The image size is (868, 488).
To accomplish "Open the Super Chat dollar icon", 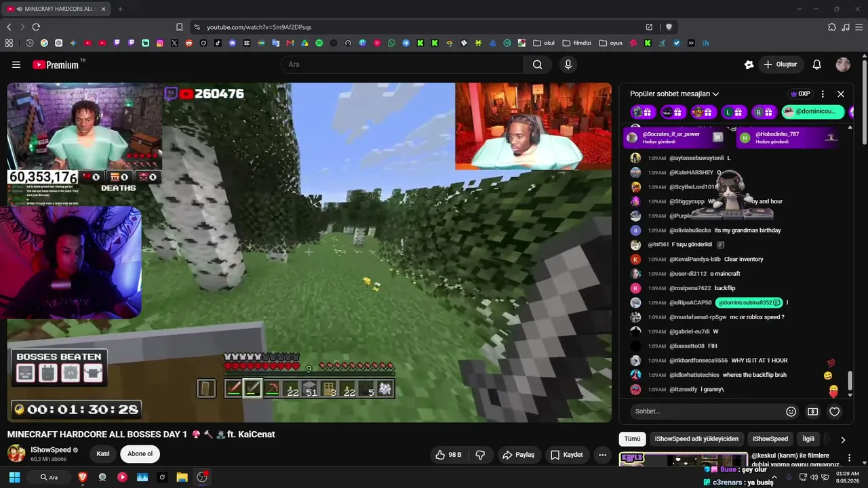I will click(x=812, y=411).
